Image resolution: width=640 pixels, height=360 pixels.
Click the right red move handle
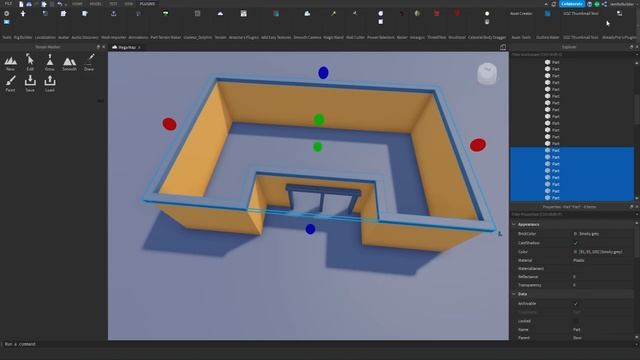coord(478,144)
